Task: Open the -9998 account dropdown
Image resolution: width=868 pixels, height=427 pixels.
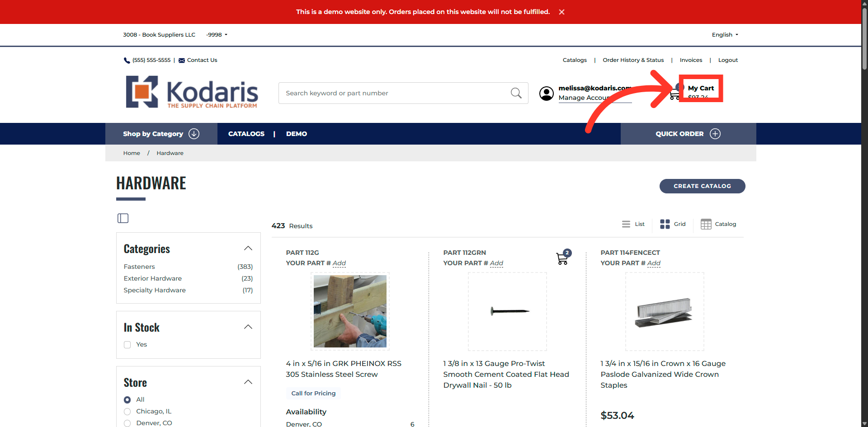Action: [217, 35]
